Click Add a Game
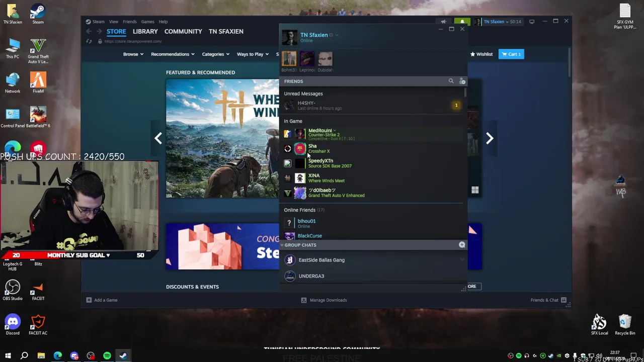The image size is (644, 362). click(x=102, y=300)
